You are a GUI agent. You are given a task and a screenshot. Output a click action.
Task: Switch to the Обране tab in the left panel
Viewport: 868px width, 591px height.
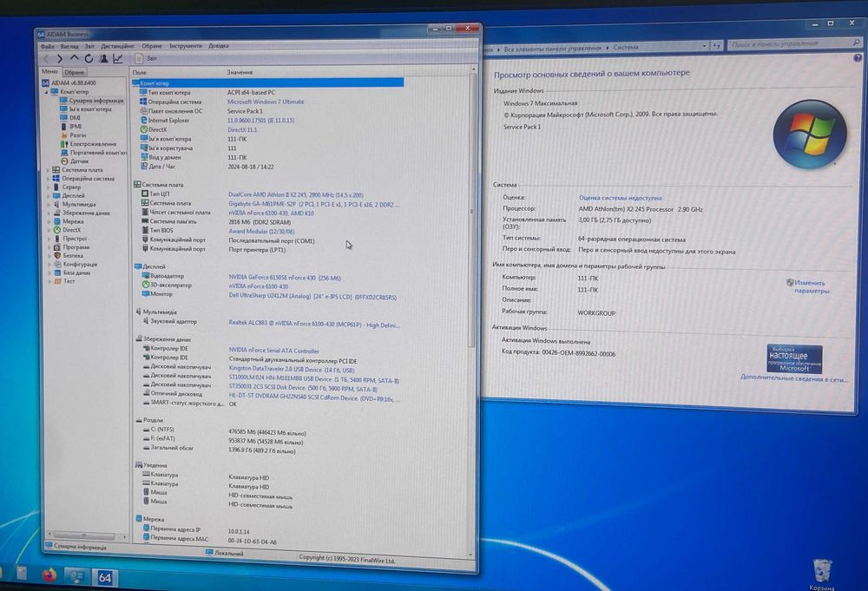click(74, 72)
